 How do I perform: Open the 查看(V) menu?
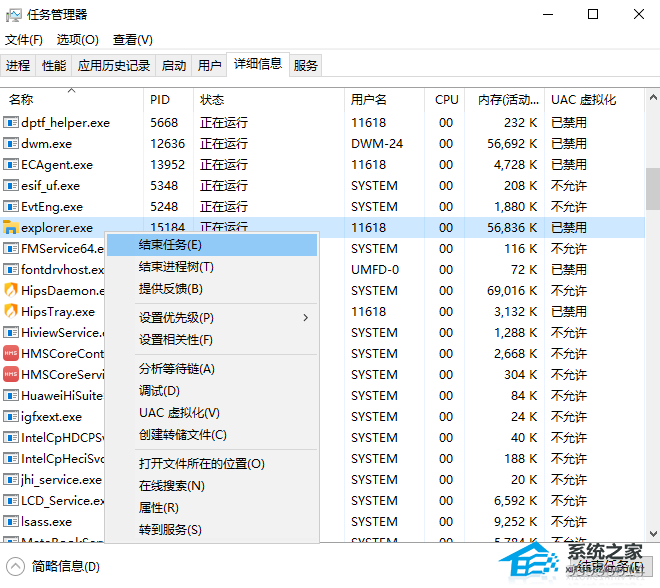(x=133, y=40)
